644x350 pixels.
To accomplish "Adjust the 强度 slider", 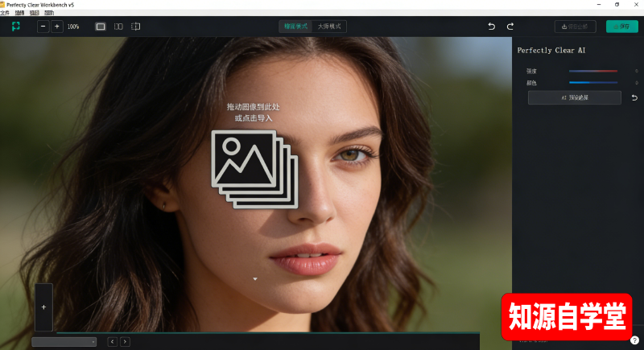I will point(593,71).
